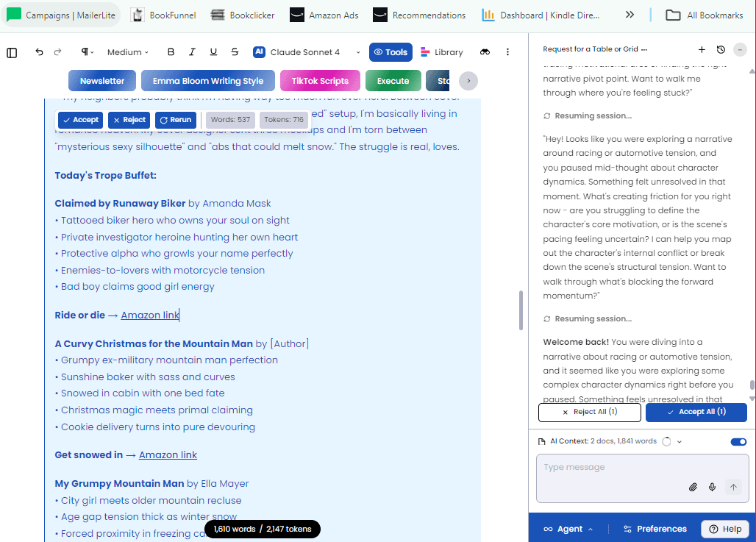Click the binoculars search icon
756x542 pixels.
tap(485, 52)
